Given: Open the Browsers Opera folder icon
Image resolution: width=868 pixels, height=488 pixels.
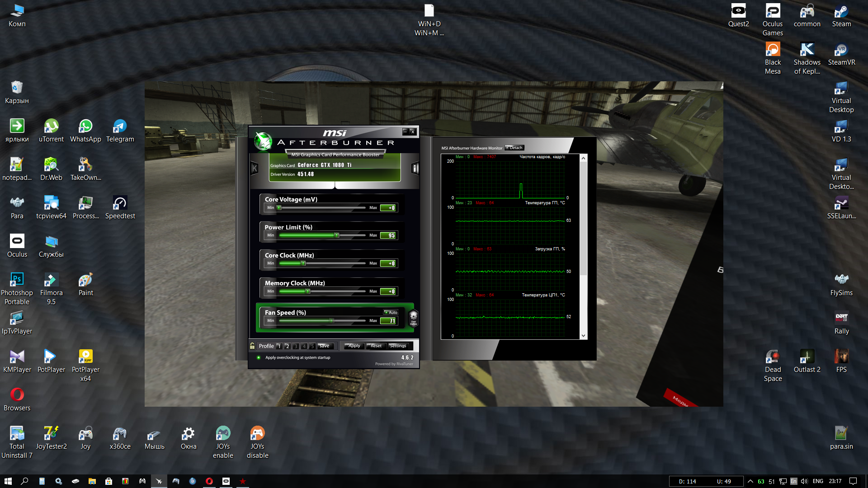Looking at the screenshot, I should click(x=17, y=399).
